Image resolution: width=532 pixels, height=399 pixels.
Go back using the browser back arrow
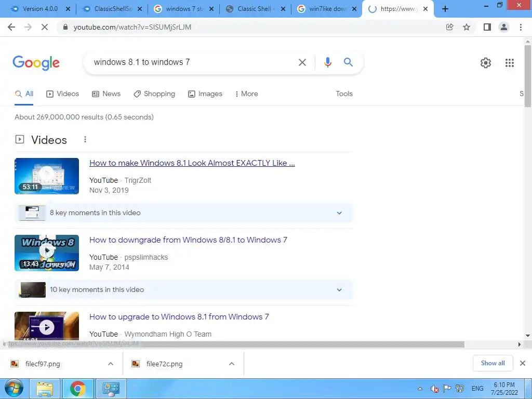tap(11, 27)
